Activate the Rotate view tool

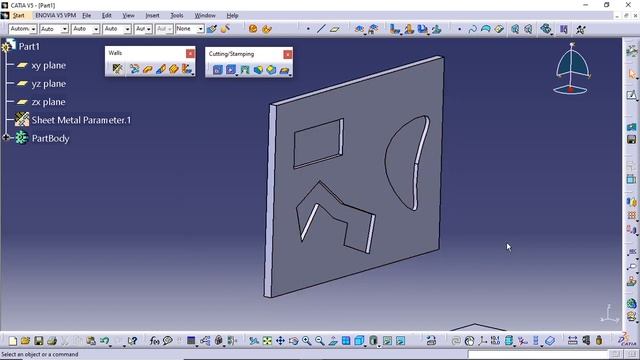coord(293,340)
